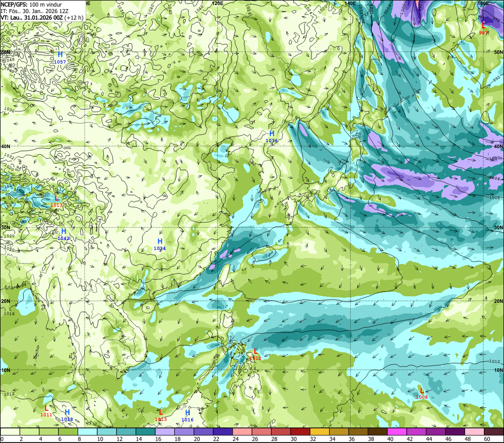Select the bright magenta 40–42 legend swatch
504x443 pixels.
(x=397, y=432)
